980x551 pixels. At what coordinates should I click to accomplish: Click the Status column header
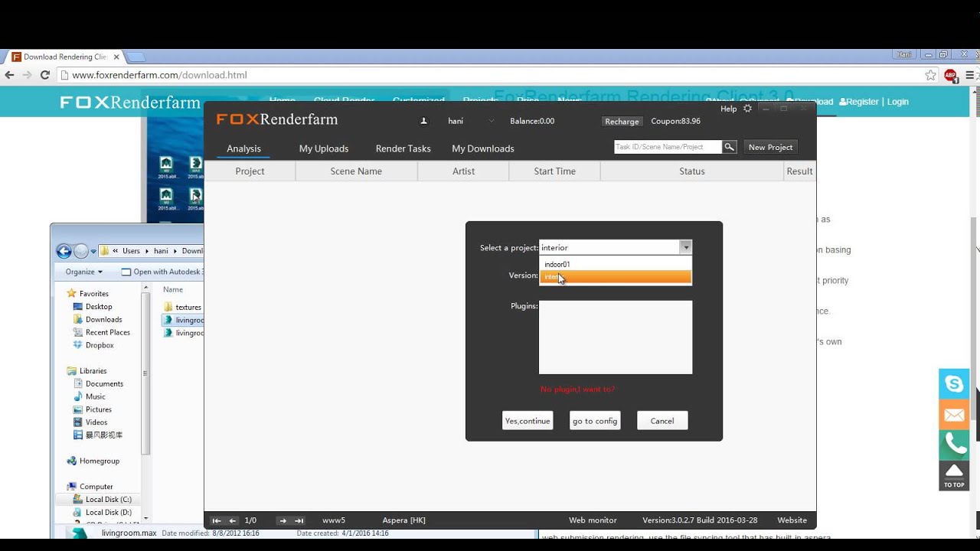[692, 171]
